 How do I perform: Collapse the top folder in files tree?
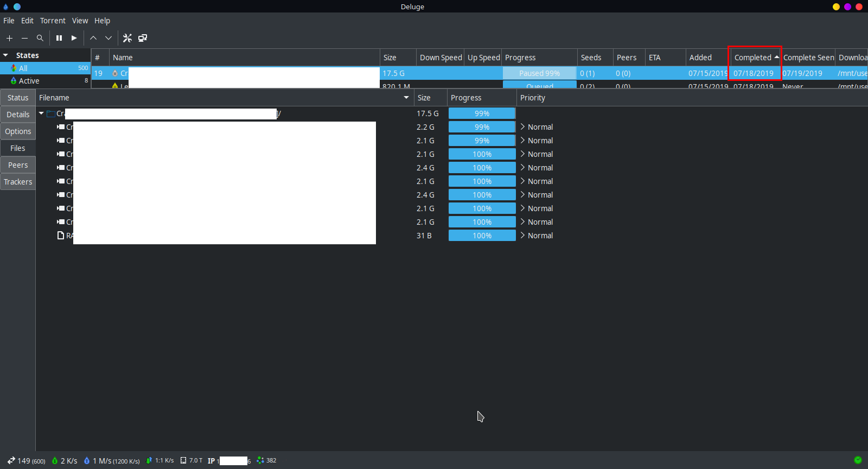pos(41,113)
